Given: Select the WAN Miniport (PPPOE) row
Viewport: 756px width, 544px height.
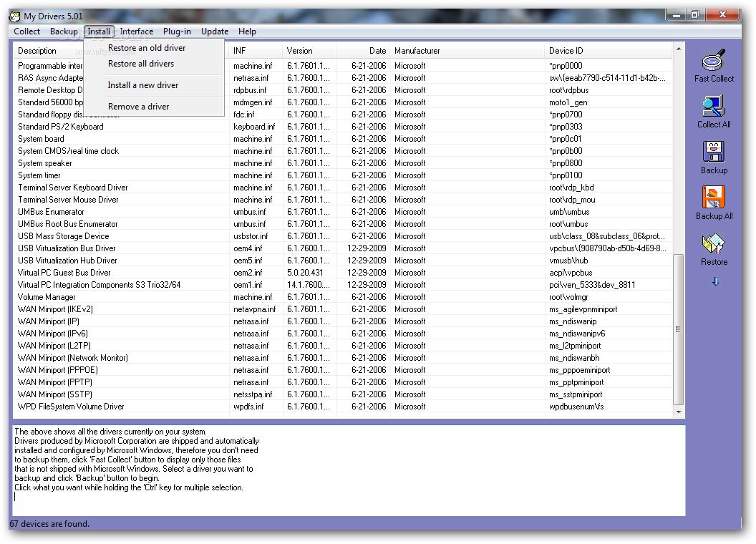Looking at the screenshot, I should [343, 370].
